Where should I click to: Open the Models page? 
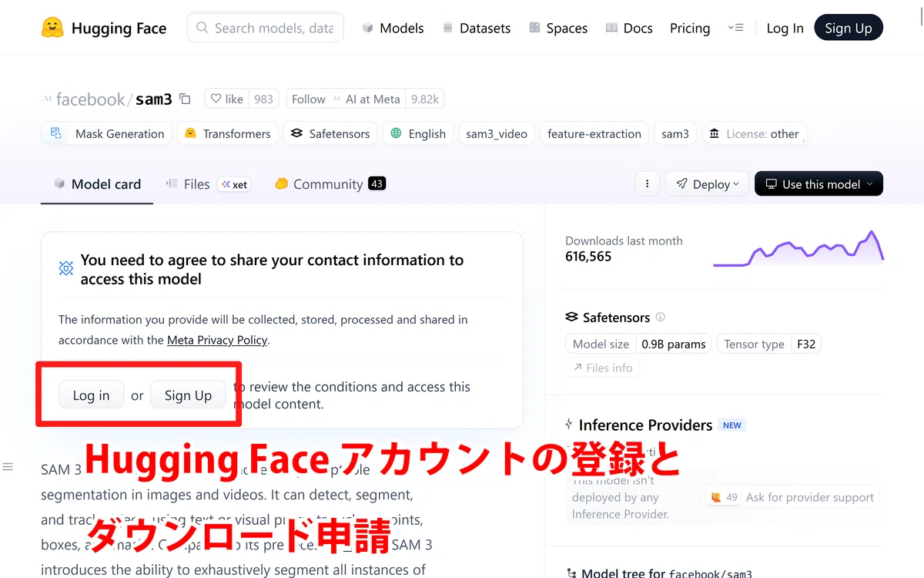tap(393, 28)
